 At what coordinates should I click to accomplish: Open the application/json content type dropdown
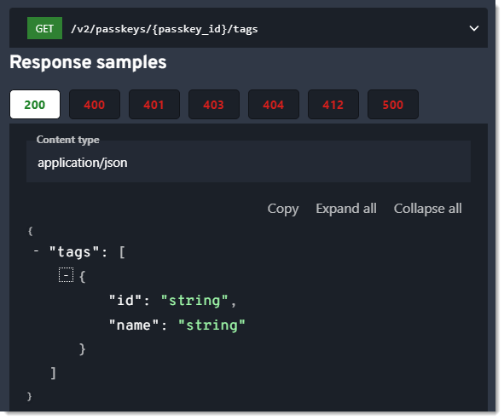click(x=248, y=162)
